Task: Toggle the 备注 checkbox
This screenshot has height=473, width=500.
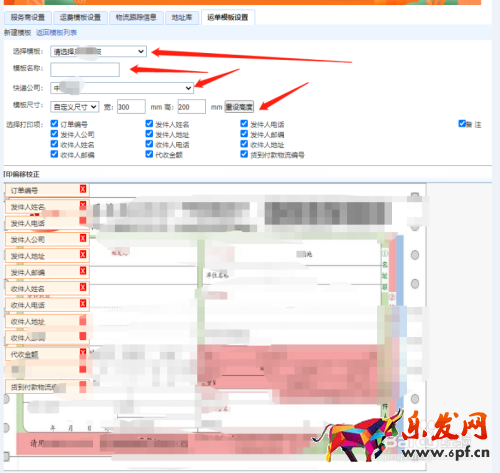Action: point(462,124)
